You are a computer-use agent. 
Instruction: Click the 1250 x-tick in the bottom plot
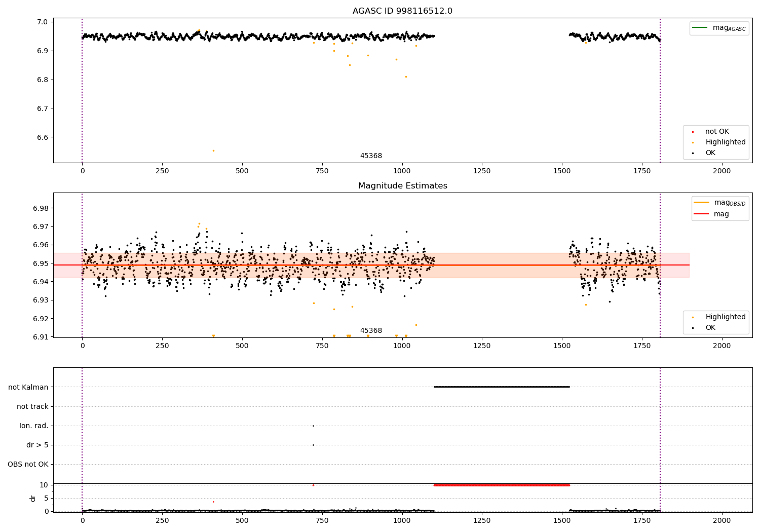[482, 520]
